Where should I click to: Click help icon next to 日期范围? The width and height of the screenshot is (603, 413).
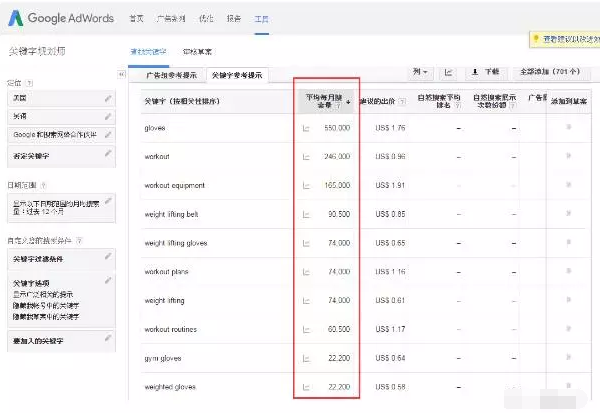coord(43,184)
